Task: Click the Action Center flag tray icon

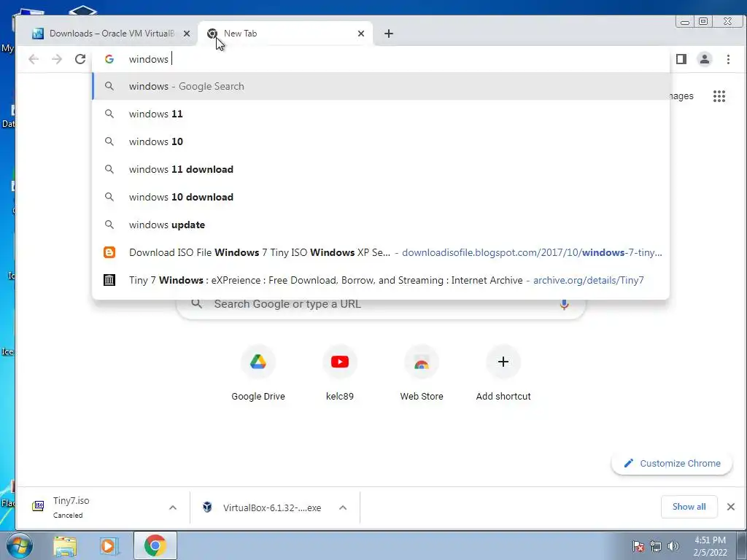Action: click(638, 546)
